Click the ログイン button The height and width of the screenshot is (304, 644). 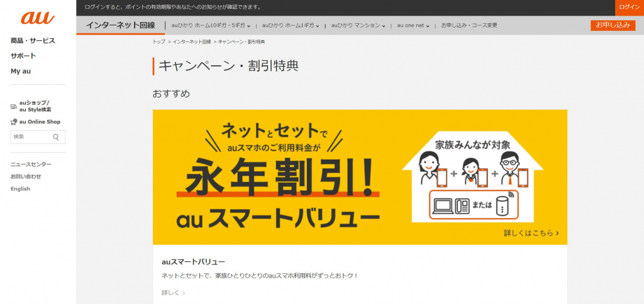point(629,8)
